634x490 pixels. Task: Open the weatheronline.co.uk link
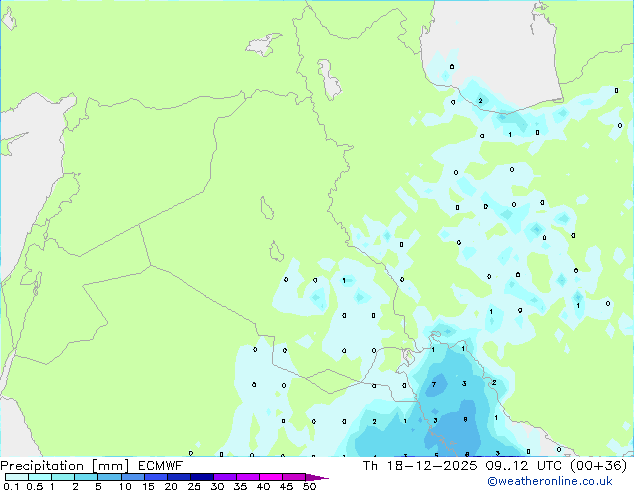pyautogui.click(x=550, y=481)
